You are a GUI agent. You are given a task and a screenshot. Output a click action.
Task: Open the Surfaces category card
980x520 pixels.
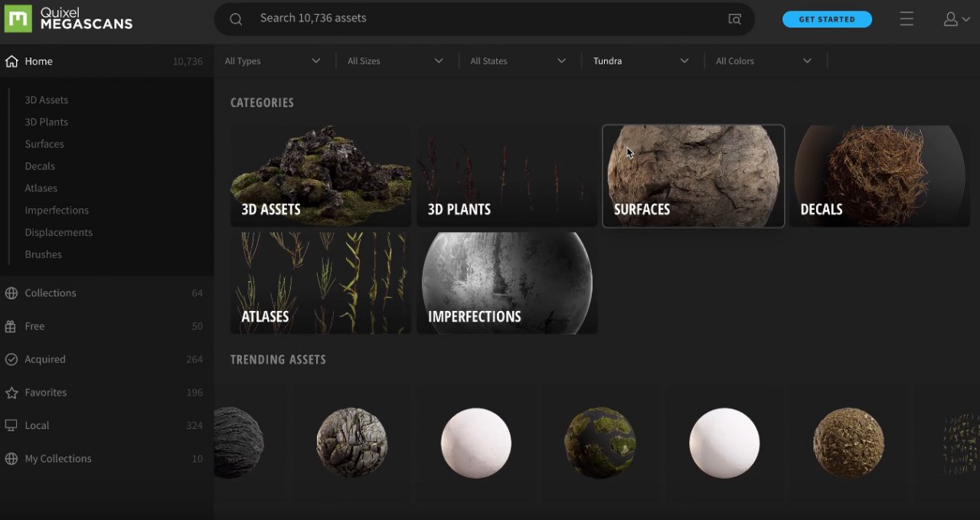click(x=694, y=176)
